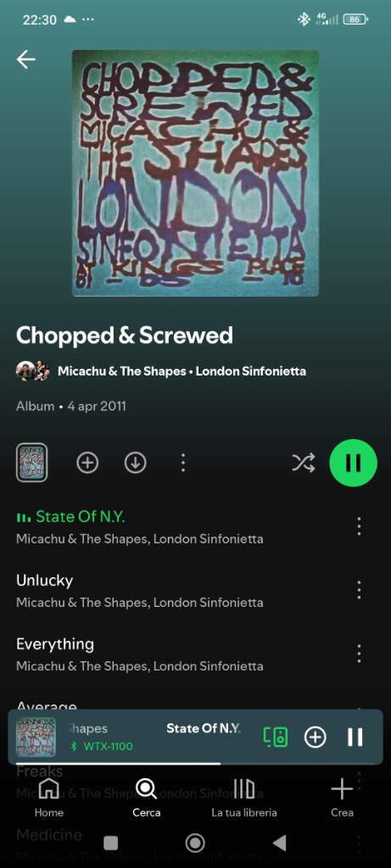Add album to library with plus icon
Image resolution: width=391 pixels, height=868 pixels.
tap(87, 463)
